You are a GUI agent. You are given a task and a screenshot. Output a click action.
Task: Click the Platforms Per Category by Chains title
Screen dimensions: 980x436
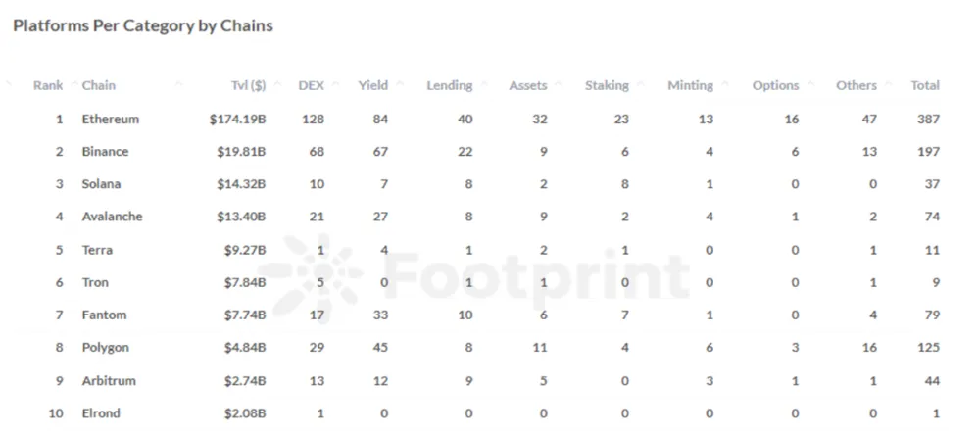143,26
